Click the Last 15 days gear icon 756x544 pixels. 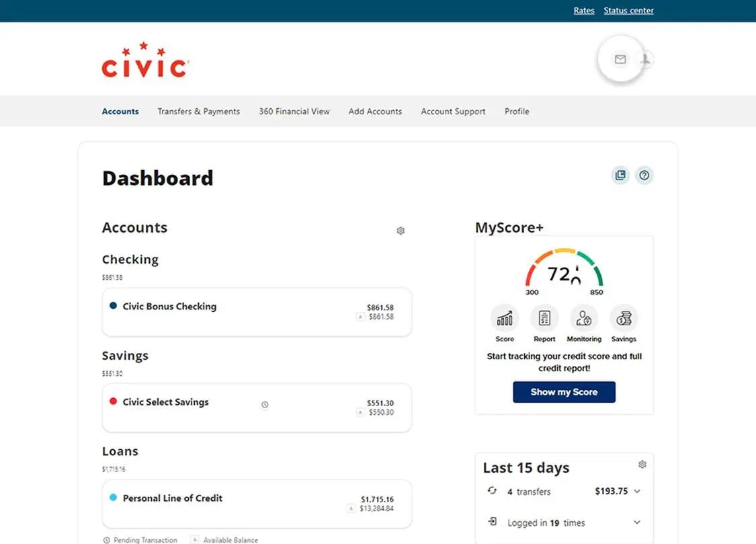point(642,464)
